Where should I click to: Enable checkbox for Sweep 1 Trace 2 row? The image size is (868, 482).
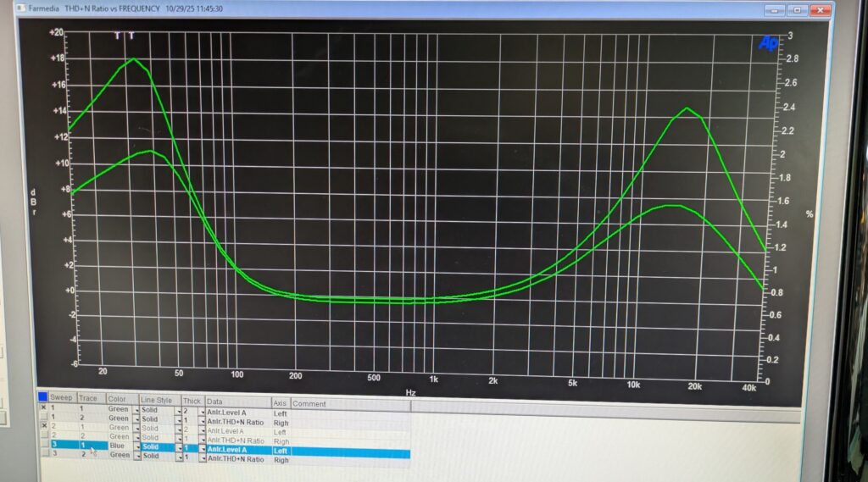coord(44,418)
